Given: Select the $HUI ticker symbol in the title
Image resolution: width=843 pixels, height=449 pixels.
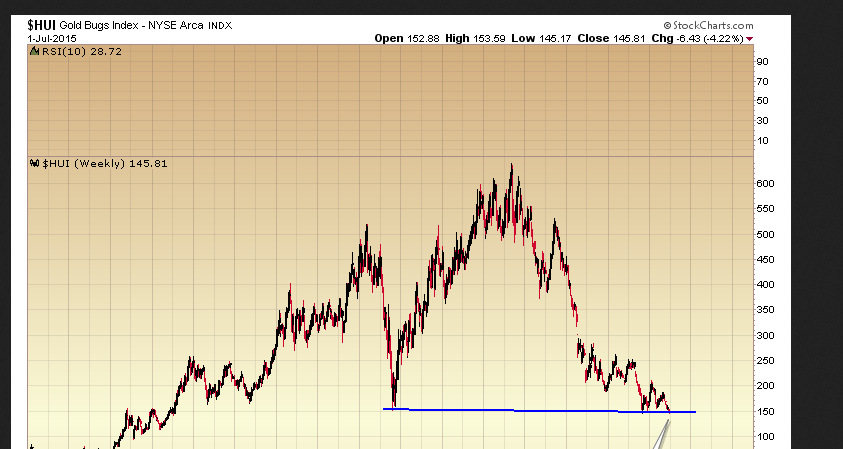Looking at the screenshot, I should [x=42, y=25].
